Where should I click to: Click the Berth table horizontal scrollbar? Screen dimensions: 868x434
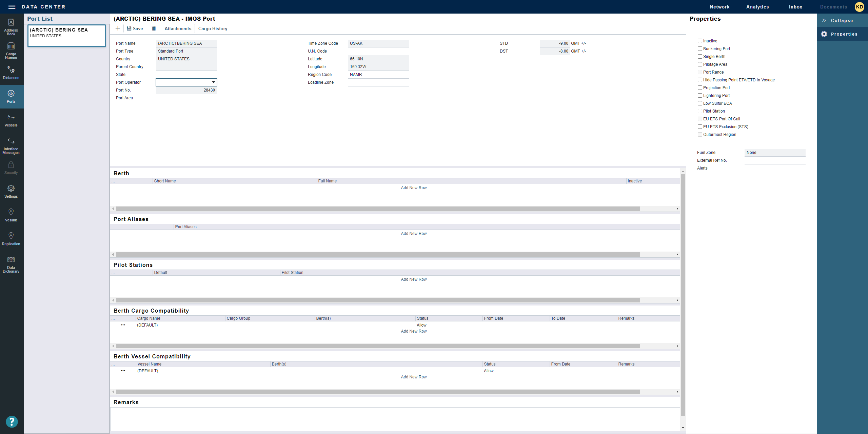point(378,209)
